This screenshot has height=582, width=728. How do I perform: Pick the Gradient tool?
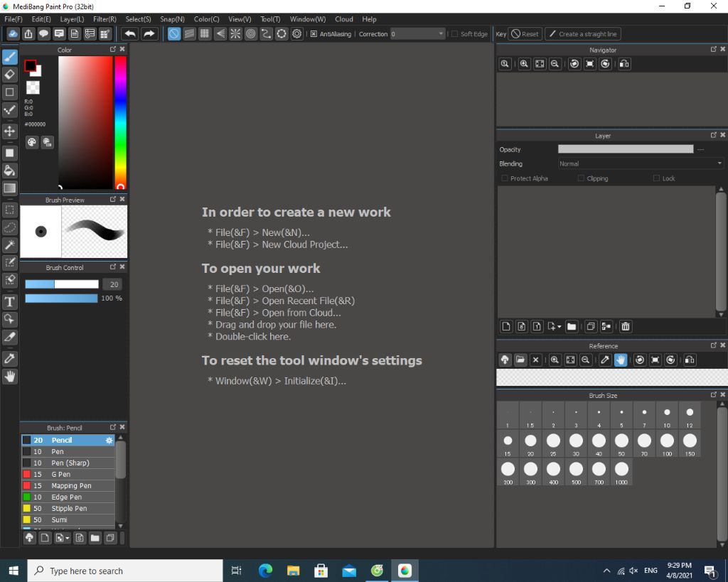pyautogui.click(x=10, y=188)
